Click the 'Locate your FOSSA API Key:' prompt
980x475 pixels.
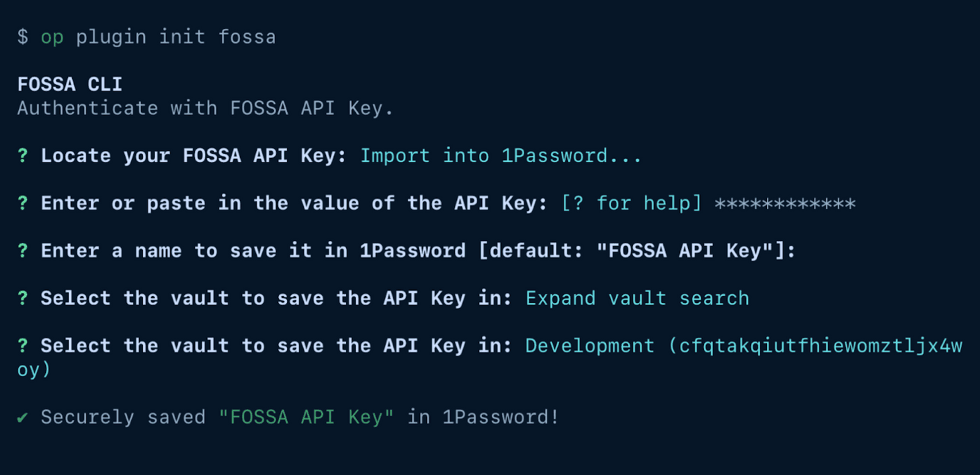[x=194, y=156]
